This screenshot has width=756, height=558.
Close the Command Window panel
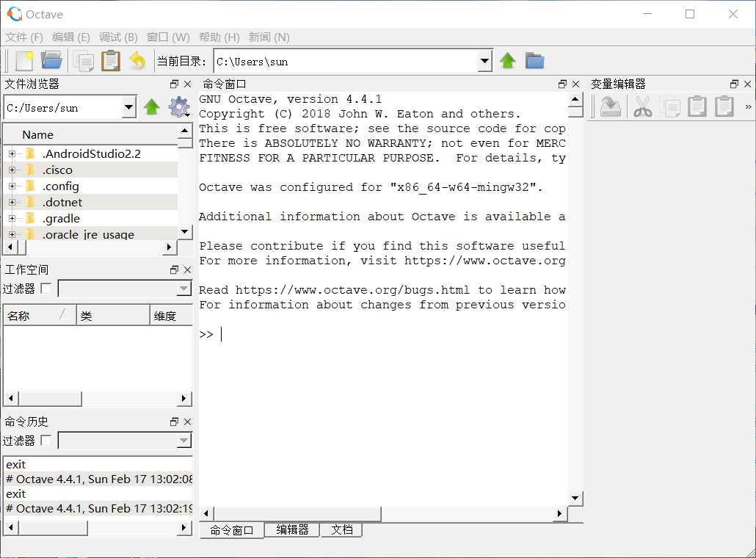[x=575, y=84]
